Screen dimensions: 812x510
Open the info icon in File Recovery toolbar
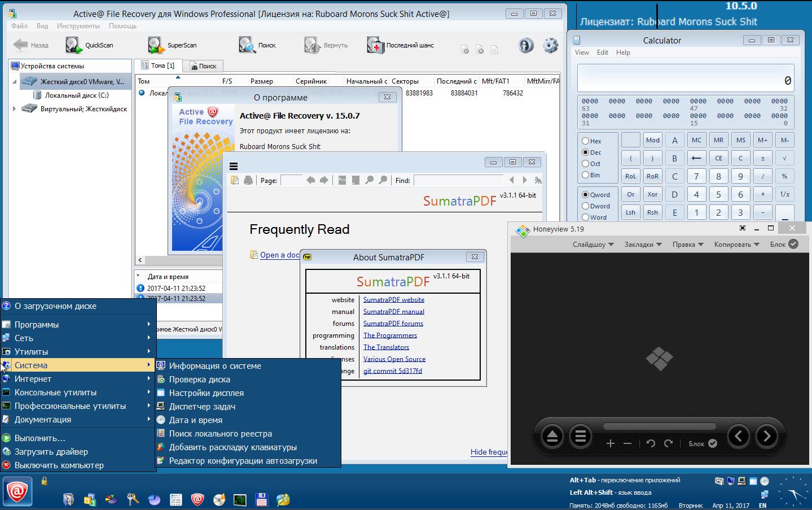tap(526, 45)
